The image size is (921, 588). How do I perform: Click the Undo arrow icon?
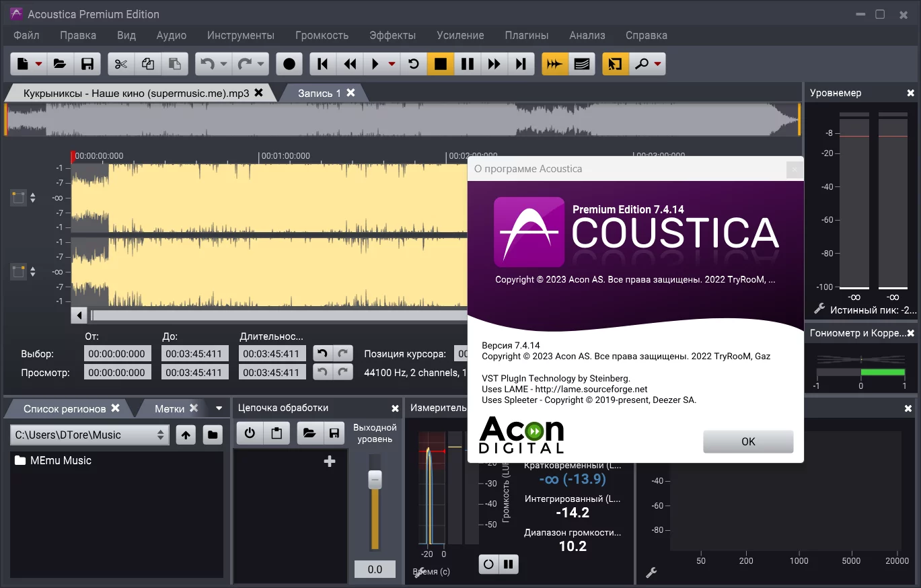[x=207, y=64]
